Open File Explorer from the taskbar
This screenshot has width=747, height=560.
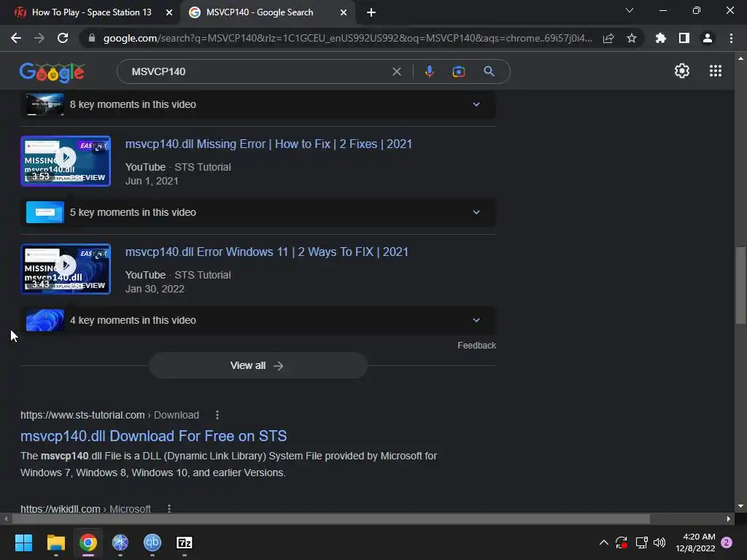(x=55, y=542)
